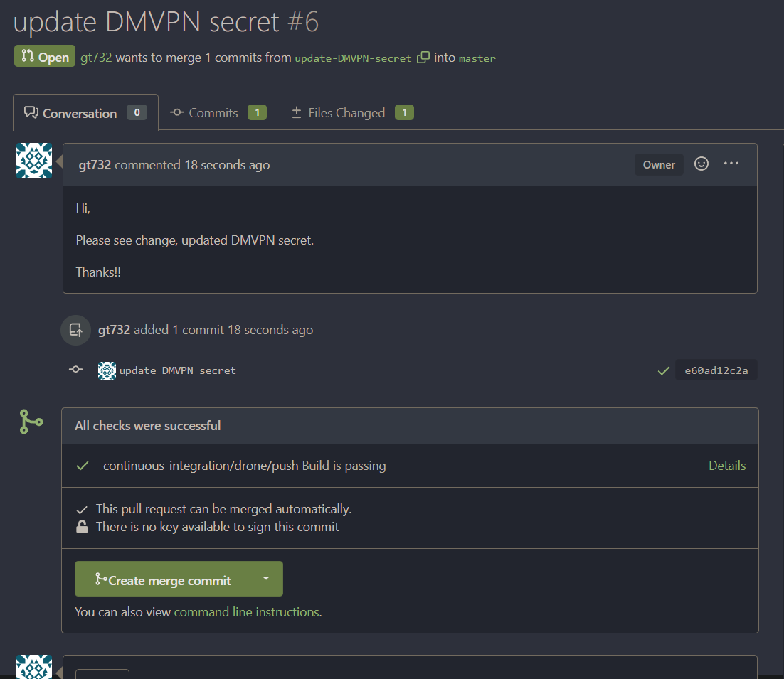Click gt732 avatar beside the reply box
Viewport: 784px width, 679px height.
pos(34,666)
